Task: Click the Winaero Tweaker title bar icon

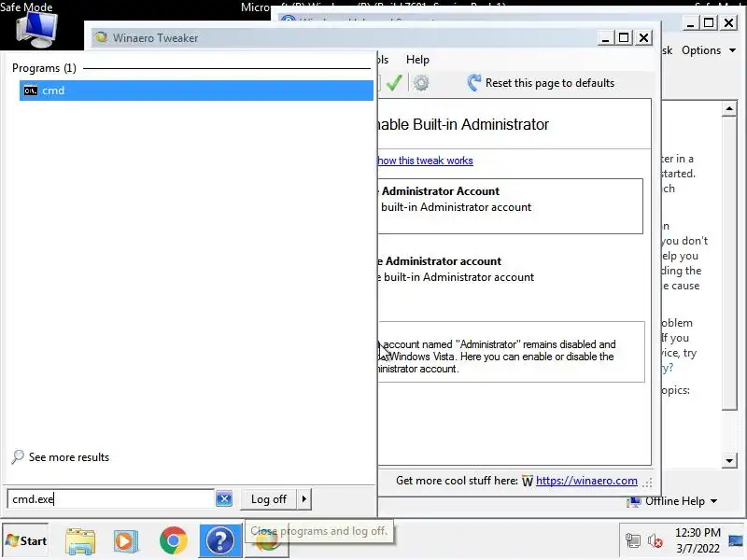Action: (101, 37)
